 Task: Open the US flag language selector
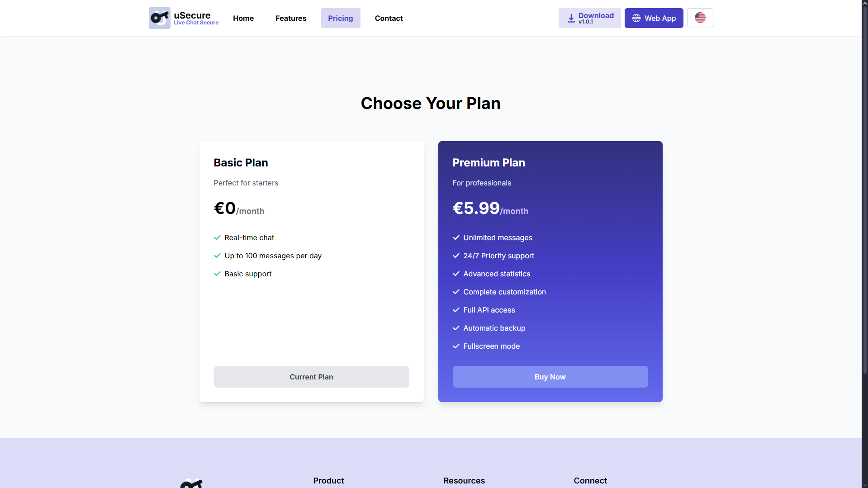700,18
